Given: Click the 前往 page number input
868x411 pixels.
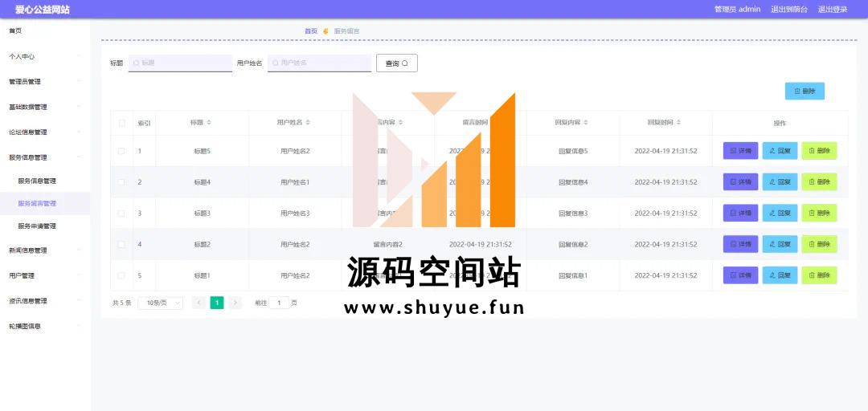Looking at the screenshot, I should (279, 303).
